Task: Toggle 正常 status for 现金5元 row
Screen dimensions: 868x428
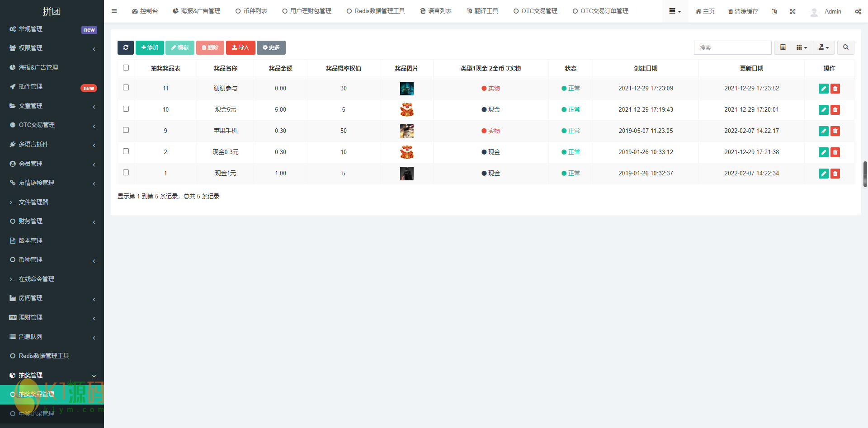Action: click(571, 110)
